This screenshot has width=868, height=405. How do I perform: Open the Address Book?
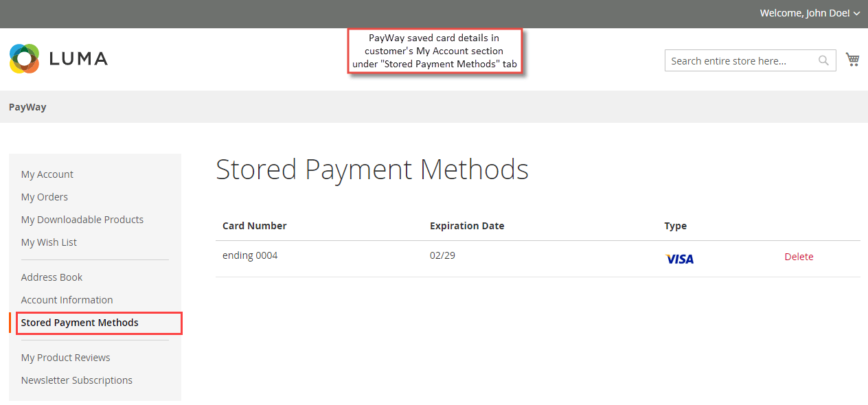pyautogui.click(x=52, y=277)
